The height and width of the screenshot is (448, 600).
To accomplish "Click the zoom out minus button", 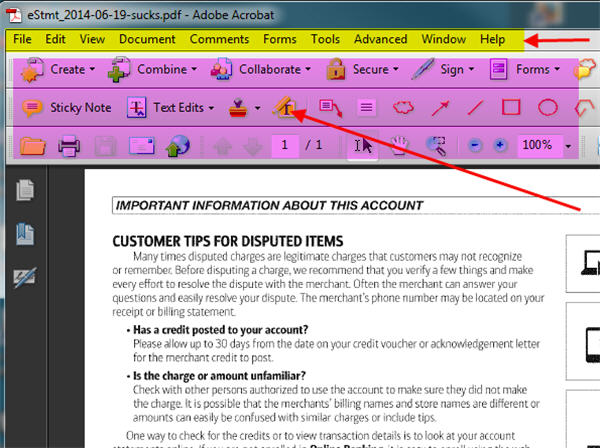I will pyautogui.click(x=475, y=145).
